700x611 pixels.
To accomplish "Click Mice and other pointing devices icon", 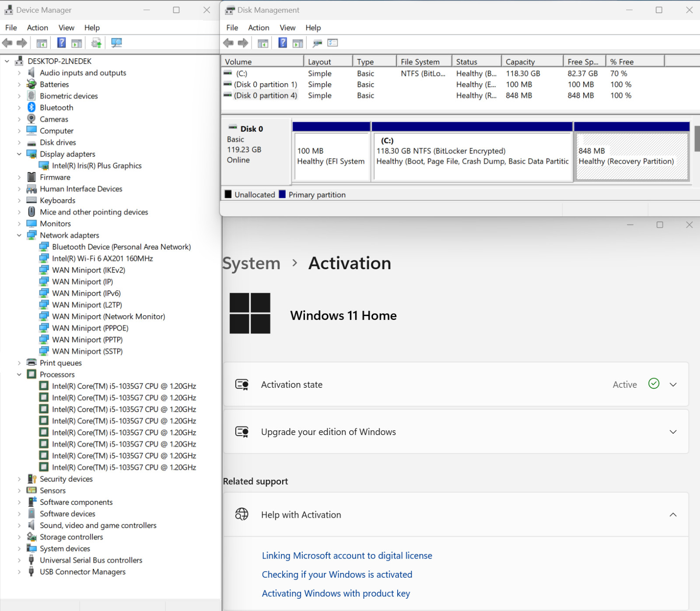I will 31,212.
